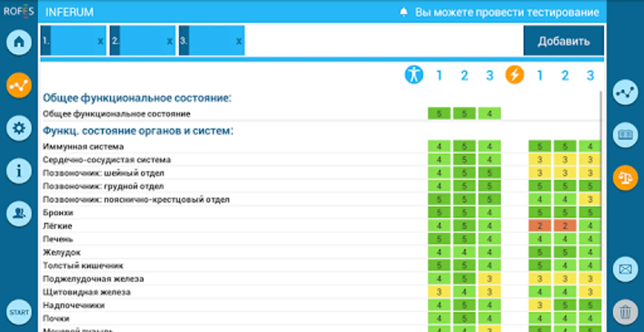Click the Щитовидная железа row label

click(x=87, y=292)
